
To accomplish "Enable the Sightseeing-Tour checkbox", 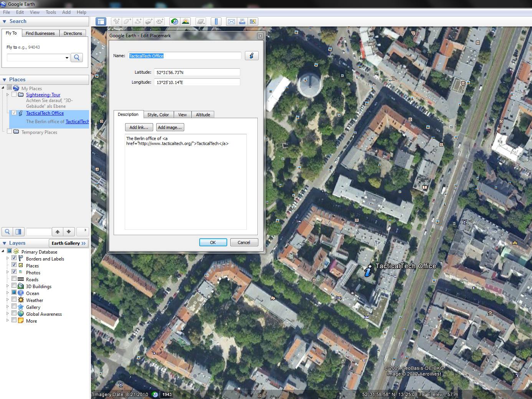I will tap(14, 94).
